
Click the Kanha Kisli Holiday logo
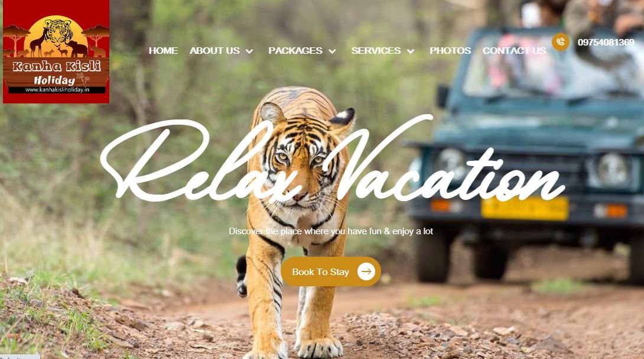56,51
